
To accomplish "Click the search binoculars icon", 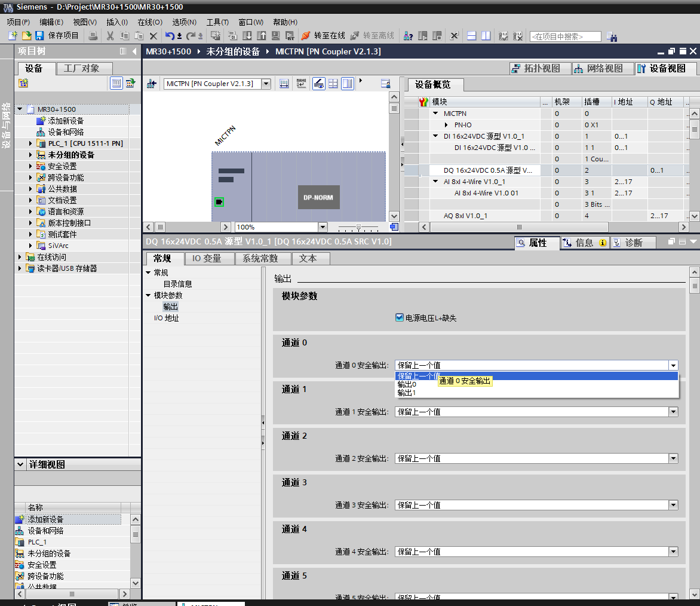I will coord(612,36).
